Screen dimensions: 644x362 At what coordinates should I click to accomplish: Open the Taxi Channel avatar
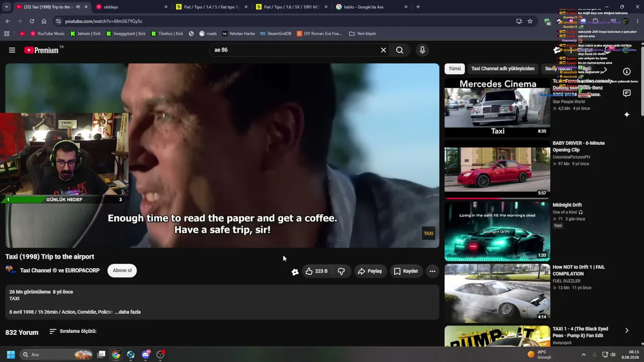(11, 270)
